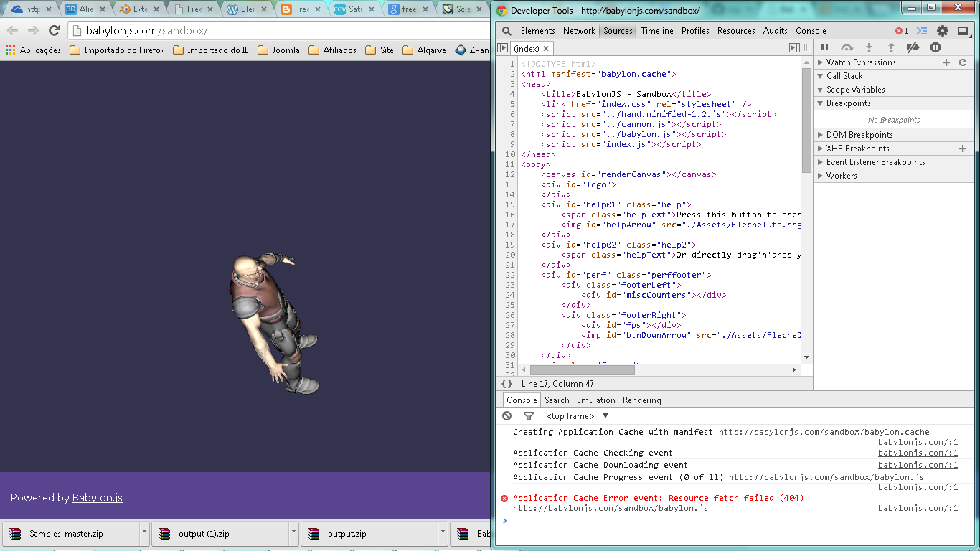
Task: Open the console filter funnel
Action: click(x=529, y=416)
